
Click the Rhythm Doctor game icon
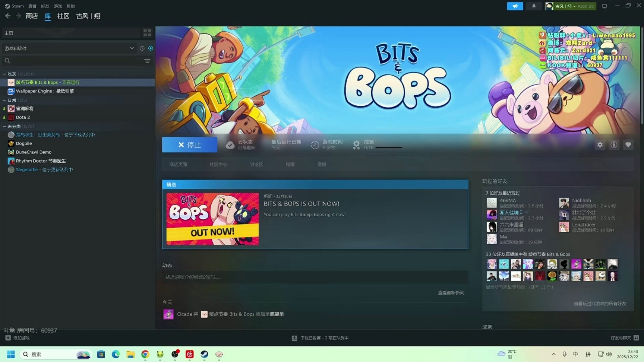11,161
